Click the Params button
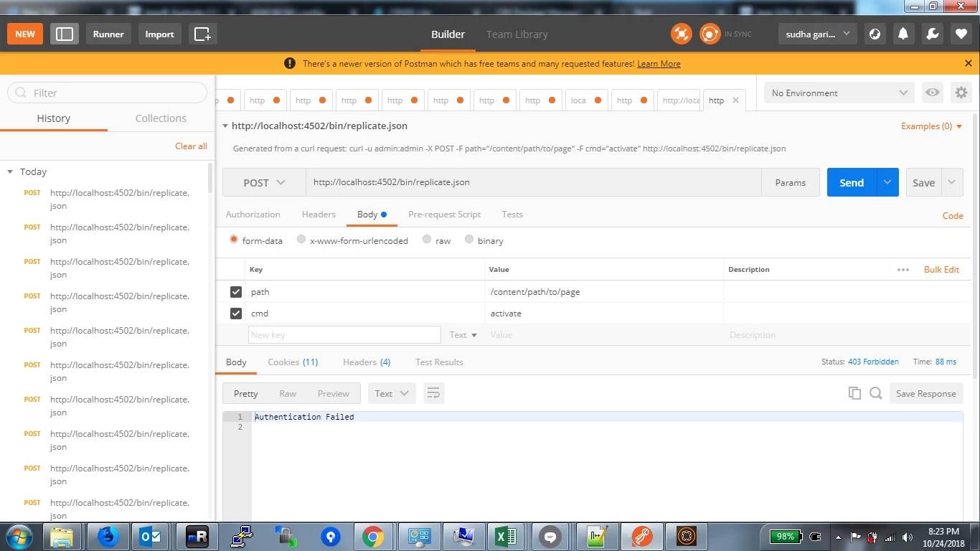 791,182
